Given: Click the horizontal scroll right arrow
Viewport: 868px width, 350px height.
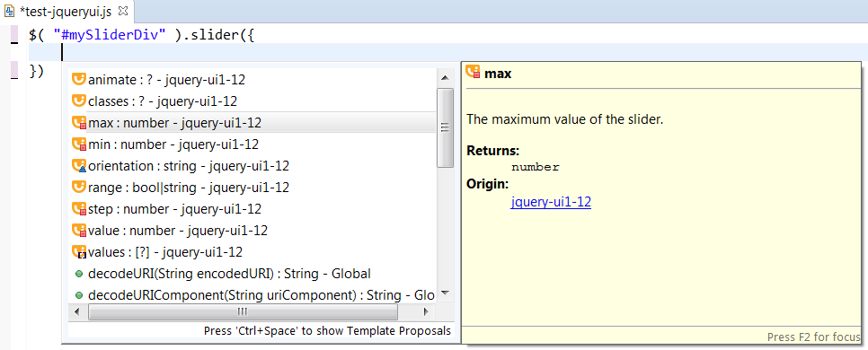Looking at the screenshot, I should tap(425, 312).
